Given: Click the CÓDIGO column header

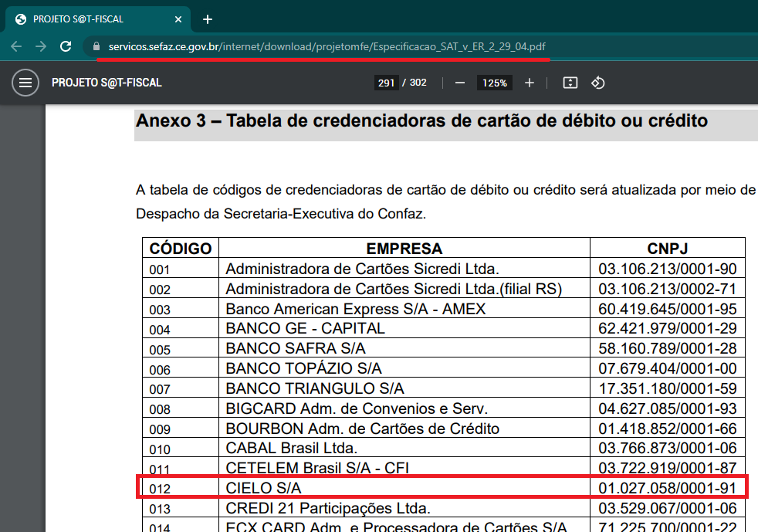Looking at the screenshot, I should [181, 248].
